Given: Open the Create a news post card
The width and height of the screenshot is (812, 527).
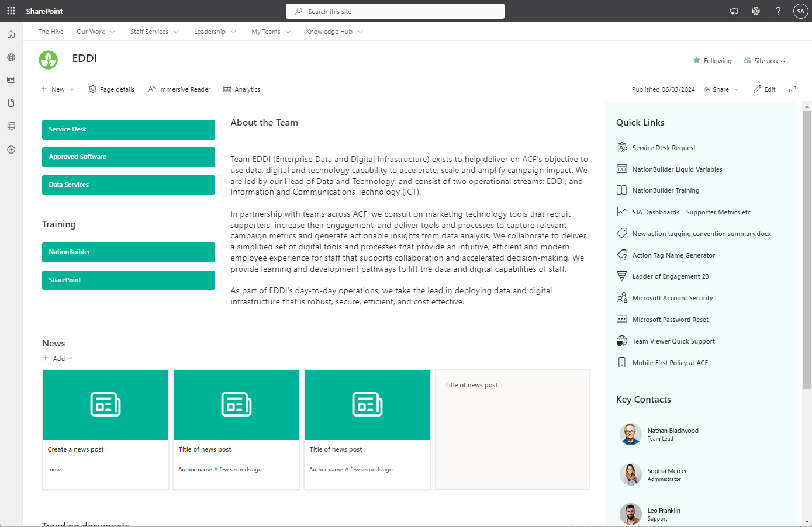Looking at the screenshot, I should tap(105, 429).
